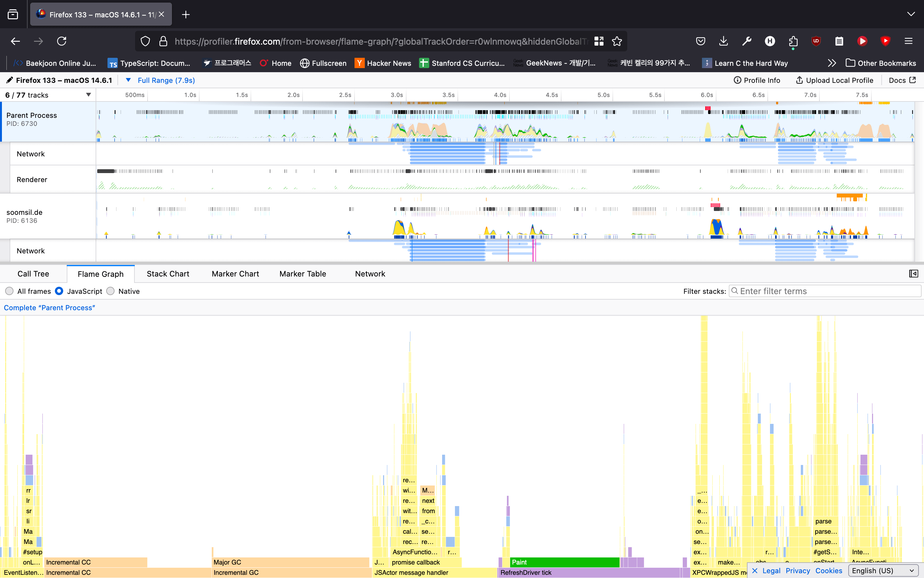Open Firefox application menu
The width and height of the screenshot is (924, 578).
908,41
